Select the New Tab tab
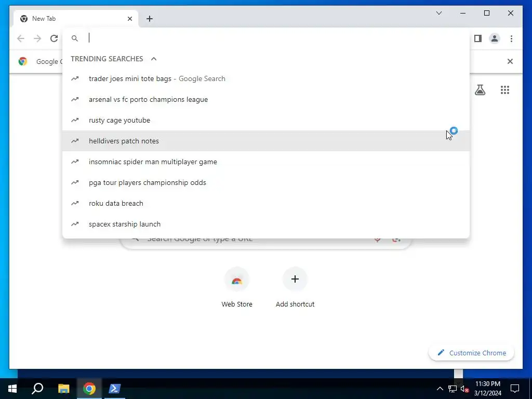532x399 pixels. (76, 19)
